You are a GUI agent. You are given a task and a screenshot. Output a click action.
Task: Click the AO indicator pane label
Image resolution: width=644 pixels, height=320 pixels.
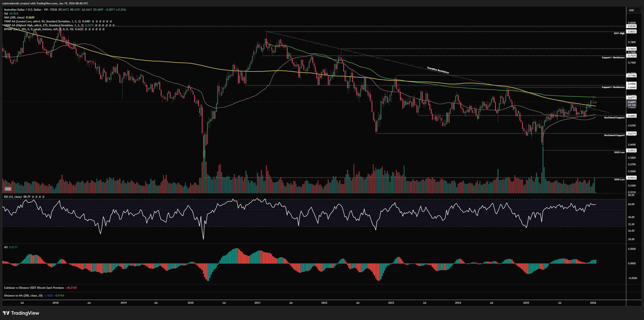click(x=6, y=247)
